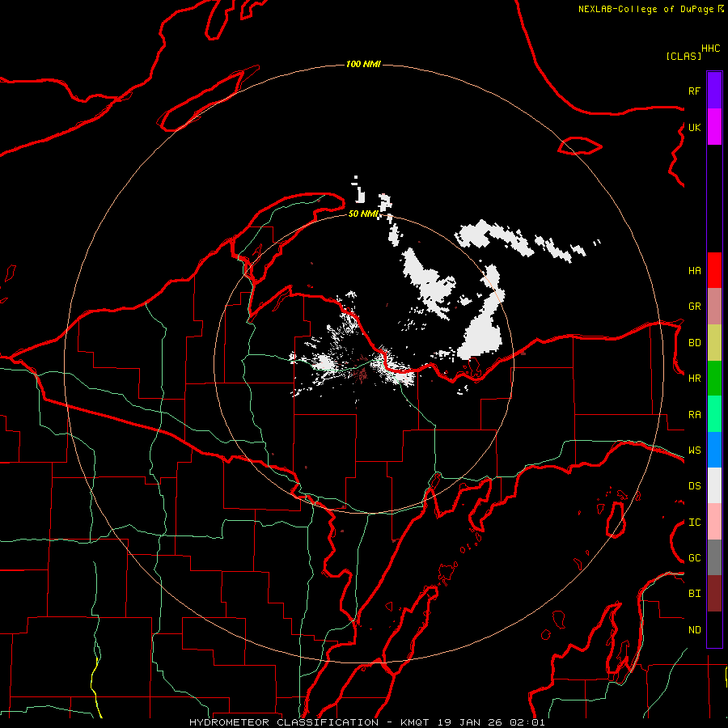Click the 'NEXLAB-College of DuPage' credit text
Image resolution: width=728 pixels, height=728 pixels.
tap(645, 9)
